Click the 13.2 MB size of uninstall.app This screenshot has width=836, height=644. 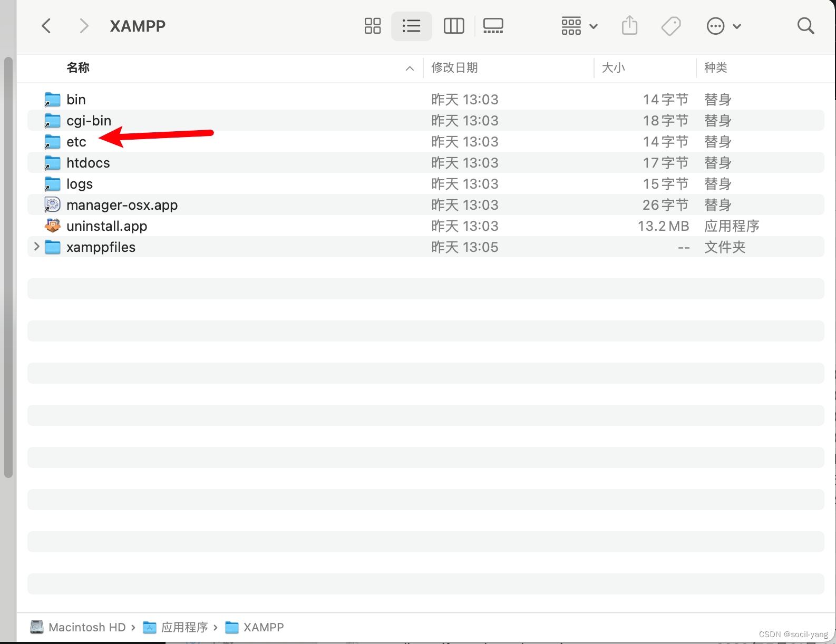click(663, 226)
